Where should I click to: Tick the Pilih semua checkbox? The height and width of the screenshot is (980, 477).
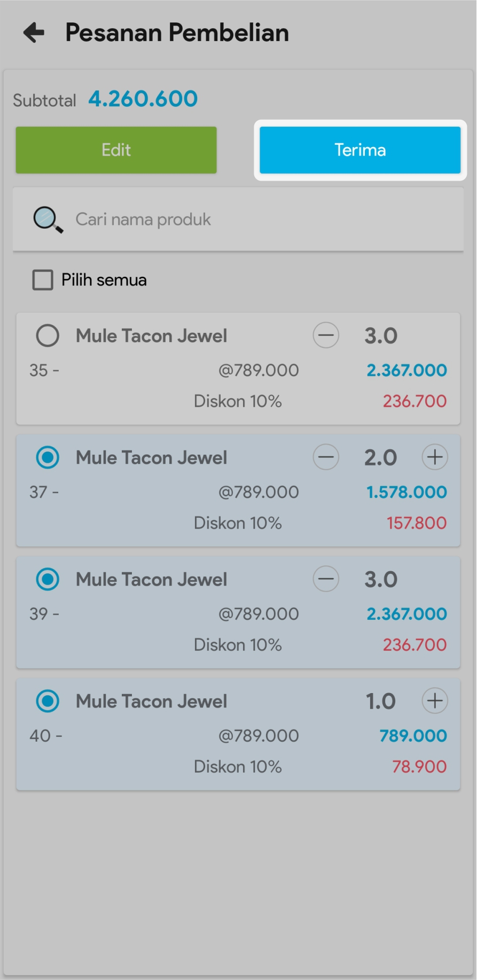click(x=43, y=280)
